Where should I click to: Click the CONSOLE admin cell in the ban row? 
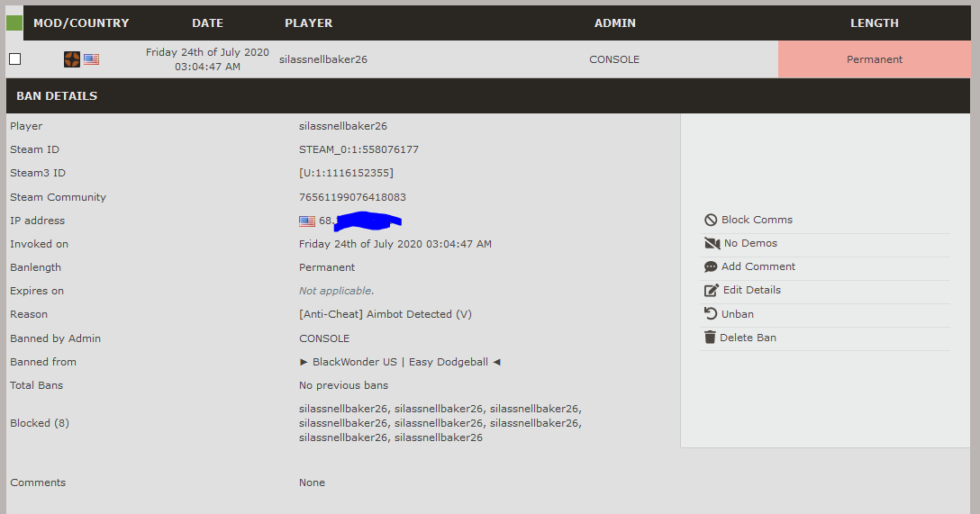(x=614, y=59)
